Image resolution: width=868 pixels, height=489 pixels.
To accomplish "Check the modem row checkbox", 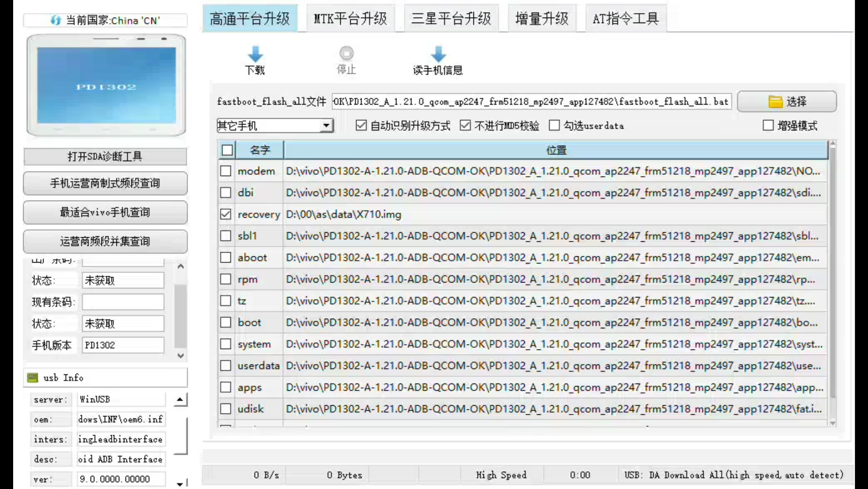I will pyautogui.click(x=226, y=171).
